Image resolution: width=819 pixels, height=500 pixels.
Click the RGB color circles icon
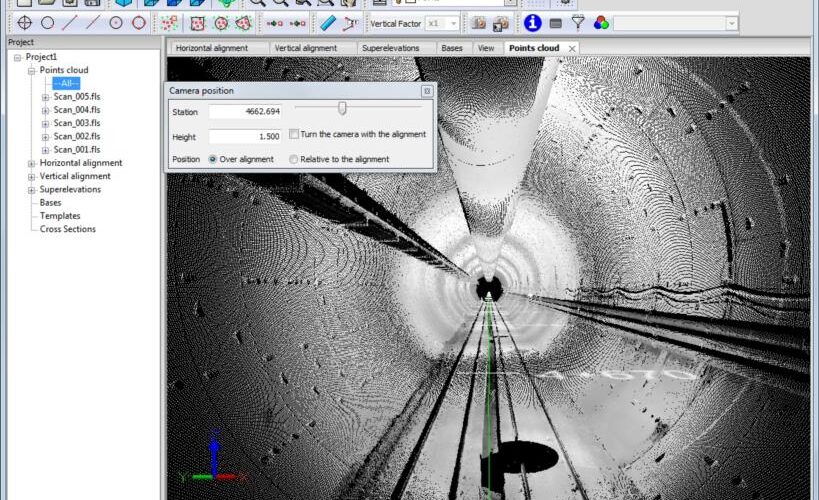point(601,23)
